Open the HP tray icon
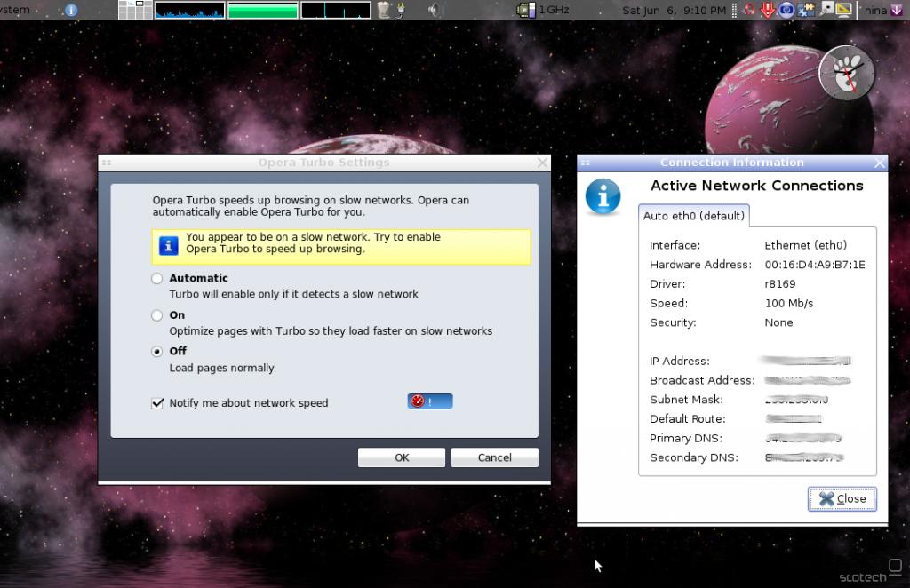Image resolution: width=910 pixels, height=588 pixels. [x=786, y=10]
